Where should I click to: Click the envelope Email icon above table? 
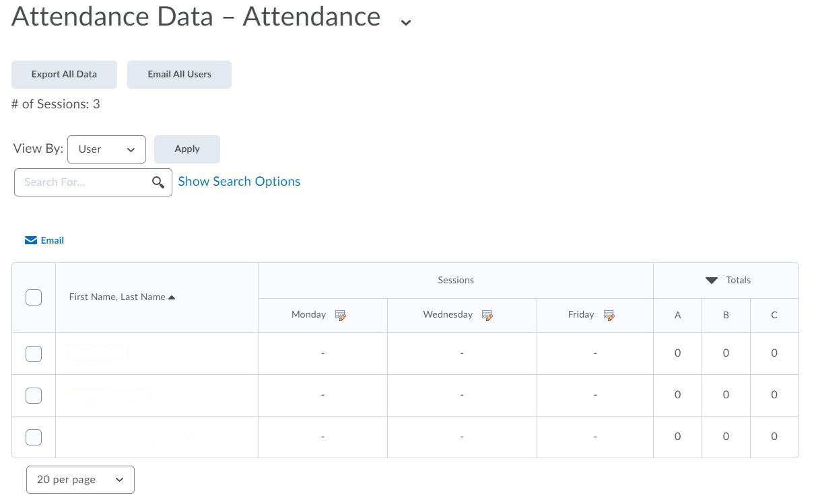pos(31,240)
